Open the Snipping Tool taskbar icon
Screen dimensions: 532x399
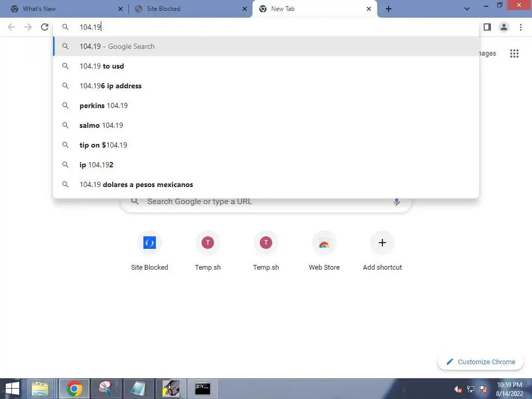(x=106, y=389)
